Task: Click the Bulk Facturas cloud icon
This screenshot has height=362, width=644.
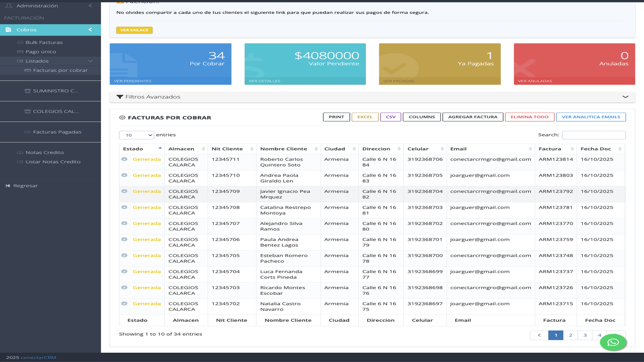Action: pos(20,43)
